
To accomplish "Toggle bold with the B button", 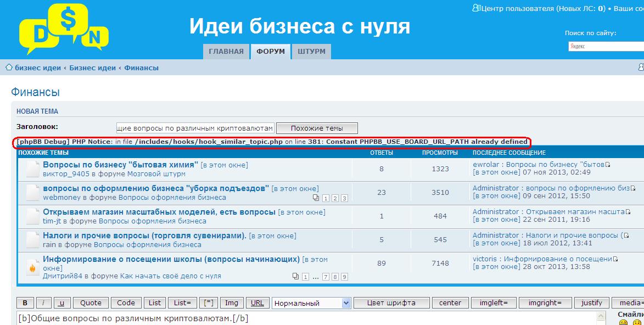I will coord(25,302).
